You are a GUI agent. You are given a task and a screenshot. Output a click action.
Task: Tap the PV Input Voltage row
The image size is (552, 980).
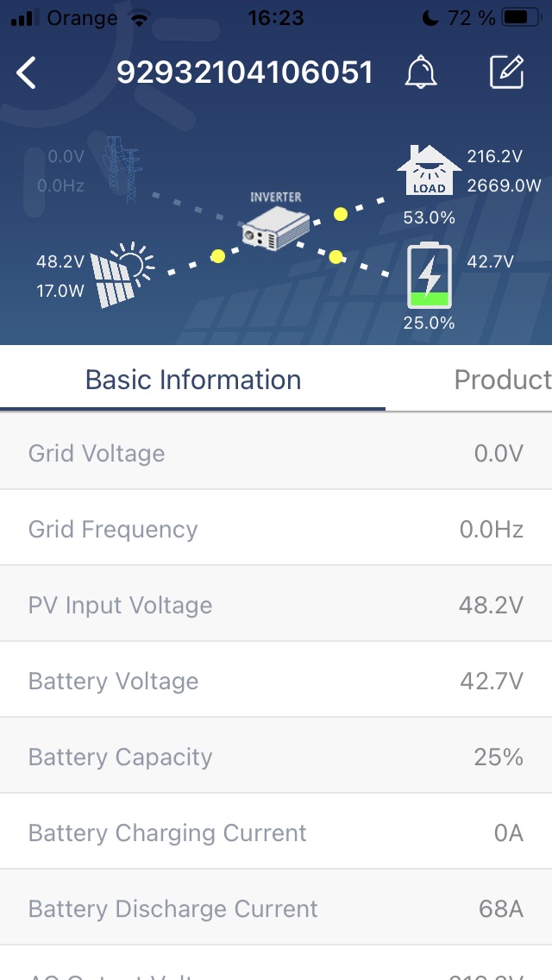coord(276,605)
